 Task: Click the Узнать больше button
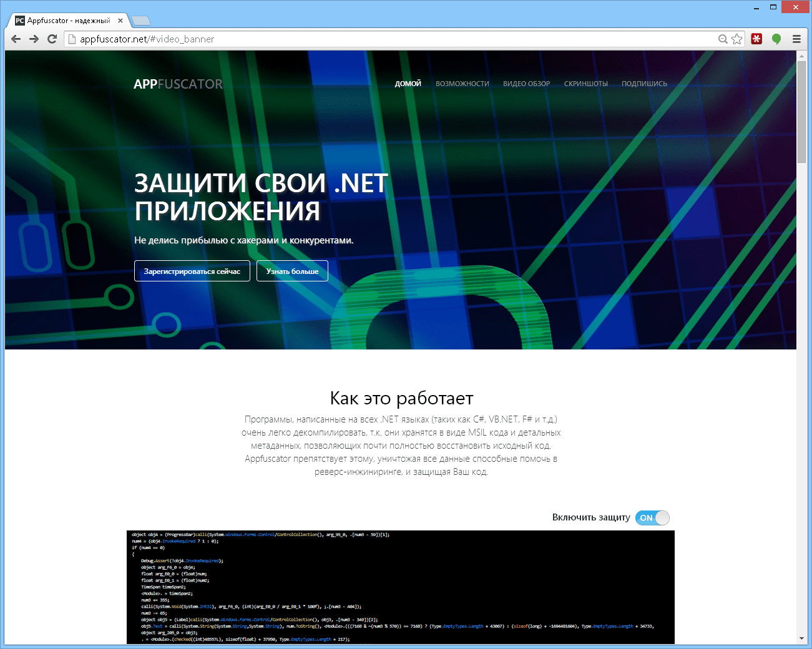(292, 271)
